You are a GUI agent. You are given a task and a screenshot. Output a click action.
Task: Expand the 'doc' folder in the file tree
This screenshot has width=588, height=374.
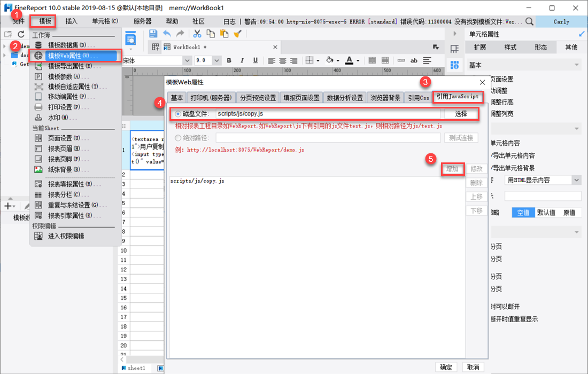[x=4, y=55]
